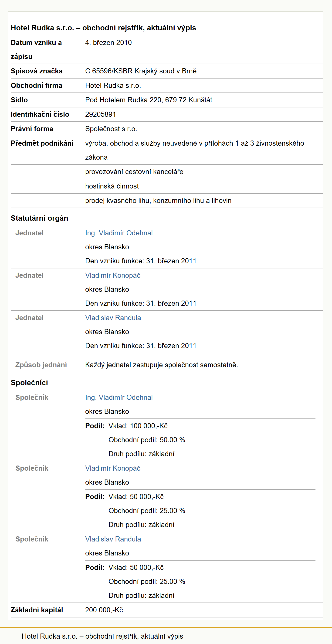The image size is (332, 644).
Task: Open Vladimír Konopáč link under Jednatel
Action: (x=113, y=275)
